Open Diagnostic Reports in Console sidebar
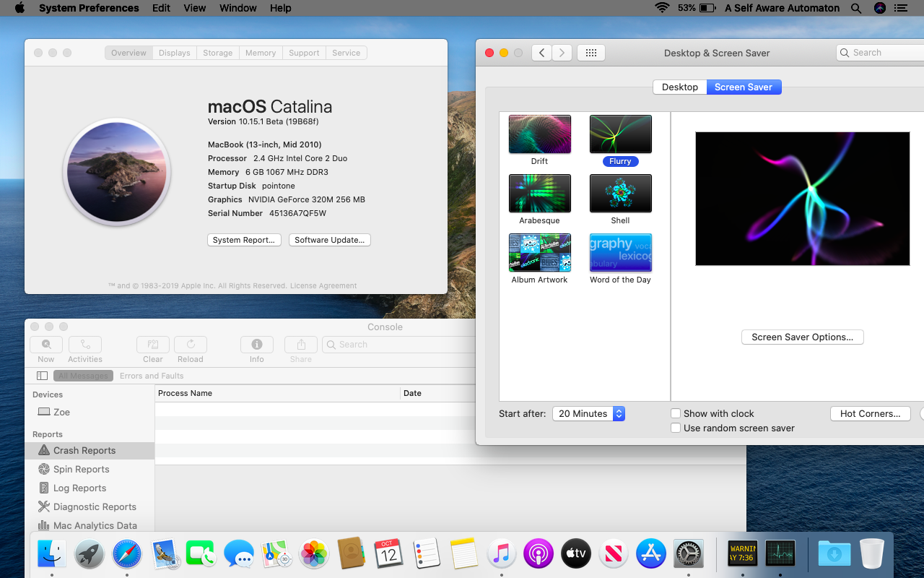The width and height of the screenshot is (924, 578). [x=90, y=506]
